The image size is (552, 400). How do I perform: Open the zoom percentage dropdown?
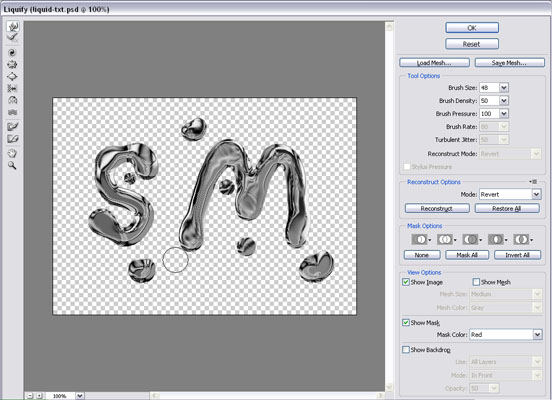point(80,396)
